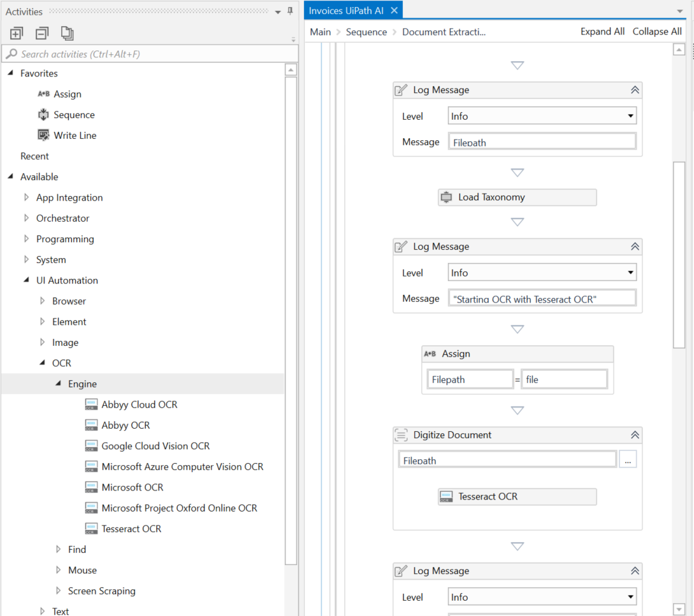Collapse UI Automation category
This screenshot has width=694, height=616.
click(x=27, y=280)
